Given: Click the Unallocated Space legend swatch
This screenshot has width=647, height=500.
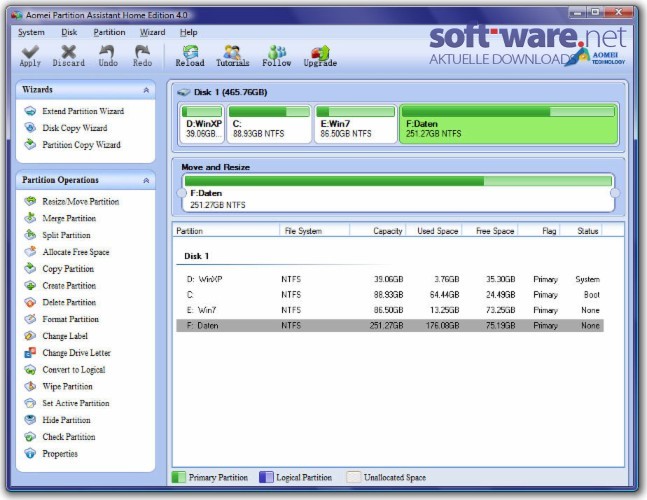Looking at the screenshot, I should point(353,477).
